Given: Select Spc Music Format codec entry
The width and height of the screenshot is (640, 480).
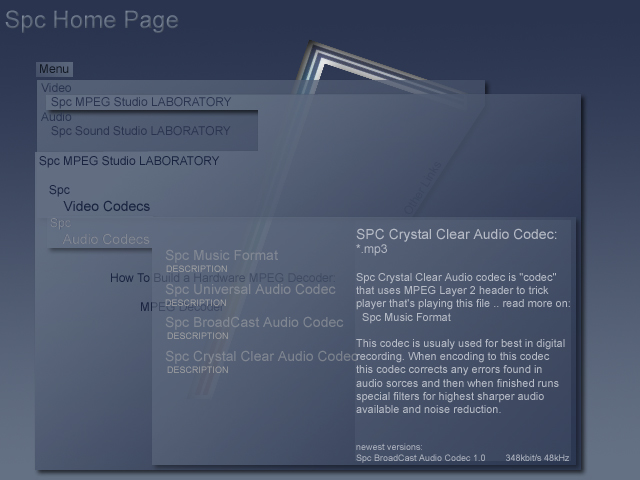Looking at the screenshot, I should coord(222,256).
